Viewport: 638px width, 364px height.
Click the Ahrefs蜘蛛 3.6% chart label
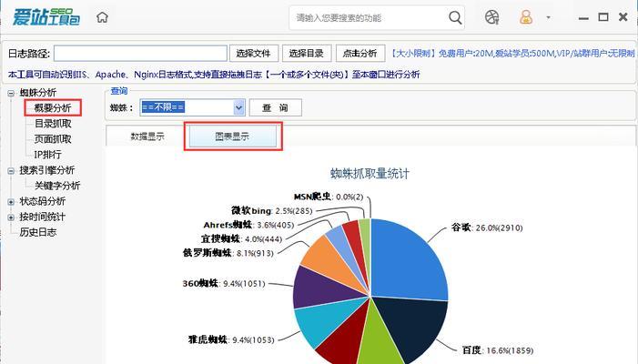(248, 225)
